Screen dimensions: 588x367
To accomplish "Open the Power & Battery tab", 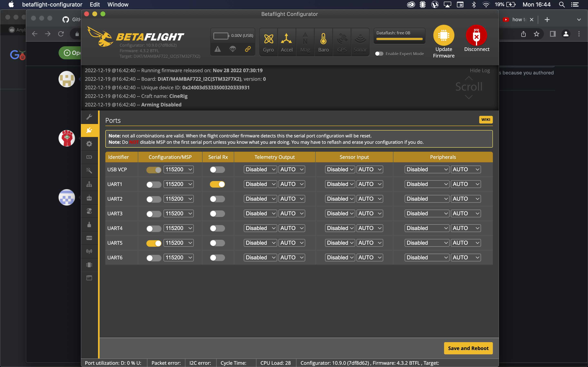I will point(89,157).
